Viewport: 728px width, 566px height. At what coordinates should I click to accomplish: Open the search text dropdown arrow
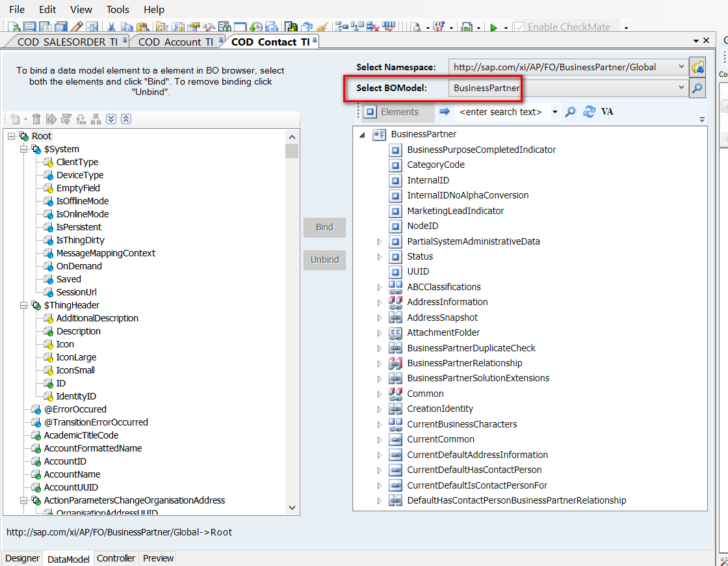click(555, 112)
